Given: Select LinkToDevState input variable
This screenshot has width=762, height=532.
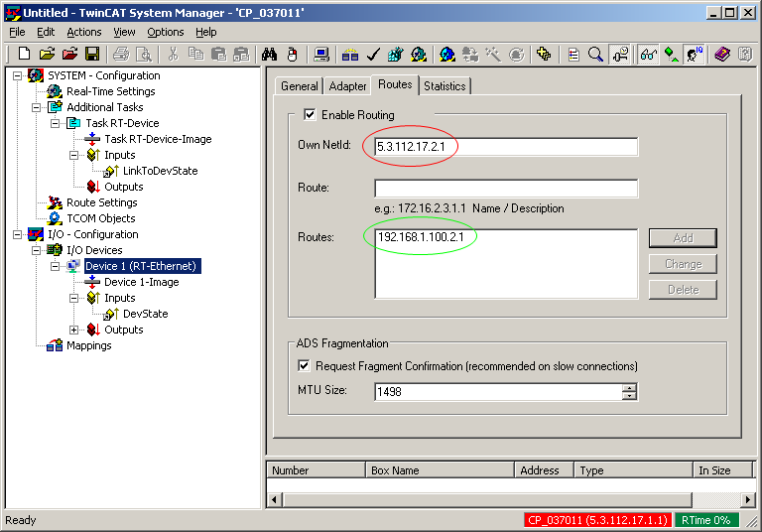Looking at the screenshot, I should 161,171.
